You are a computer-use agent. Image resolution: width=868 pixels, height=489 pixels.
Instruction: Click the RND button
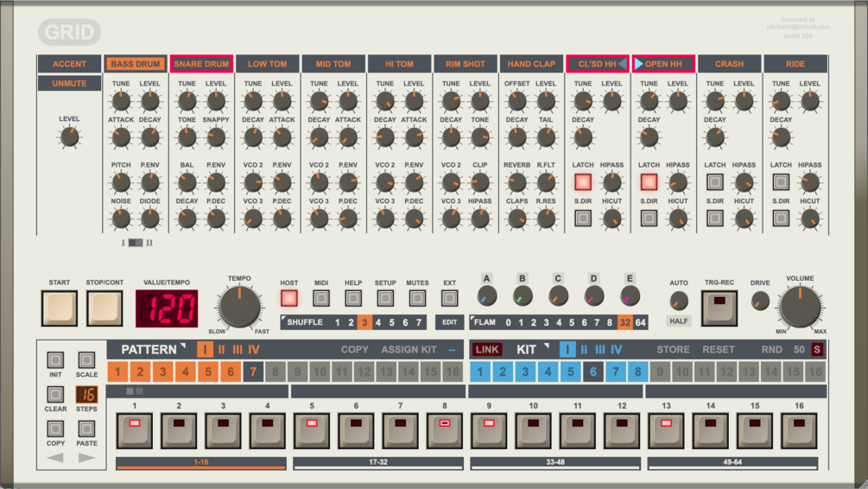coord(771,349)
